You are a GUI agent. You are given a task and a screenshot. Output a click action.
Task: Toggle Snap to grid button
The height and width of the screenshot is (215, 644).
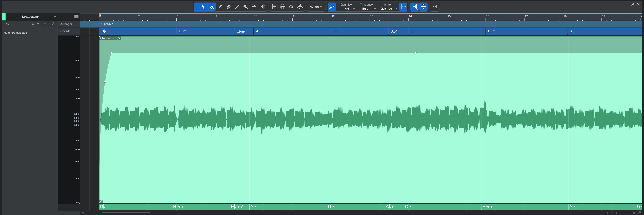(x=403, y=7)
